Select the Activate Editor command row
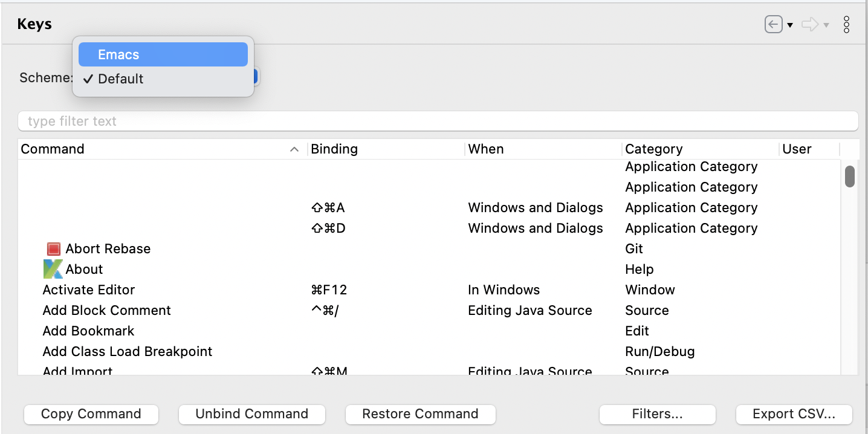This screenshot has height=434, width=868. tap(89, 290)
